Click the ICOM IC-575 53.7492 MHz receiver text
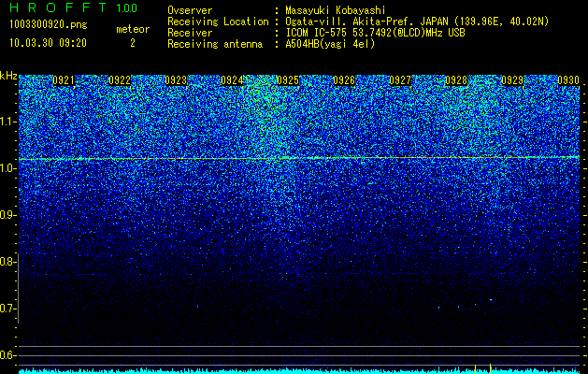Screen dimensions: 588x374 coord(375,33)
